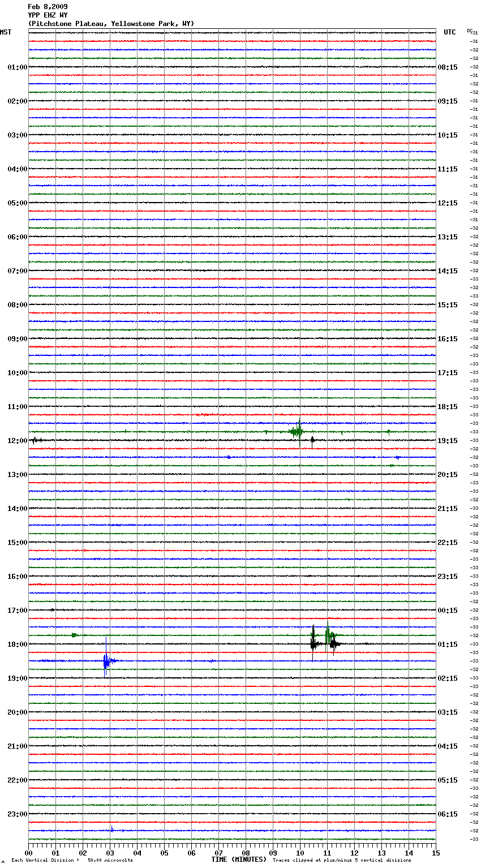Select the 15:00 MST hour label
481x868 pixels.
pyautogui.click(x=18, y=543)
